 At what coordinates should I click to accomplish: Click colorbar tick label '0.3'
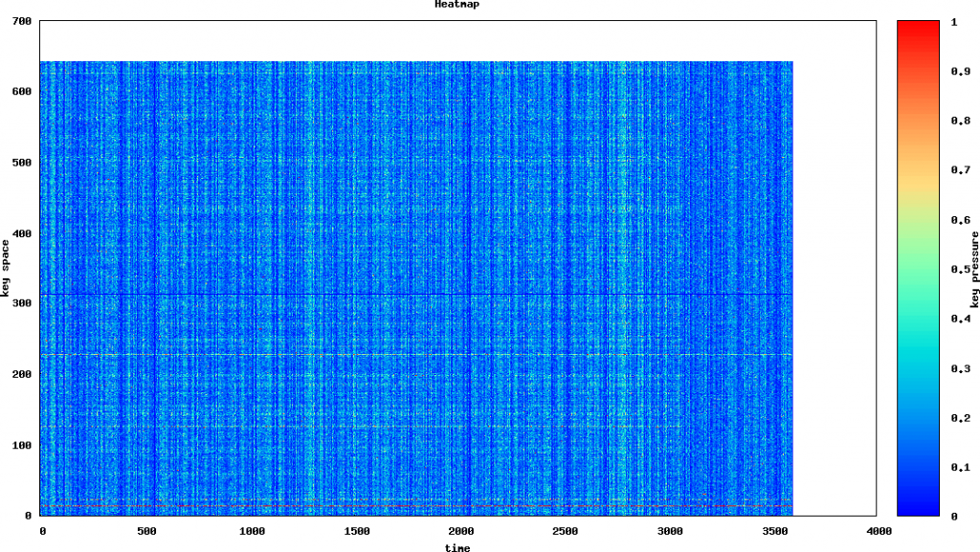[961, 368]
